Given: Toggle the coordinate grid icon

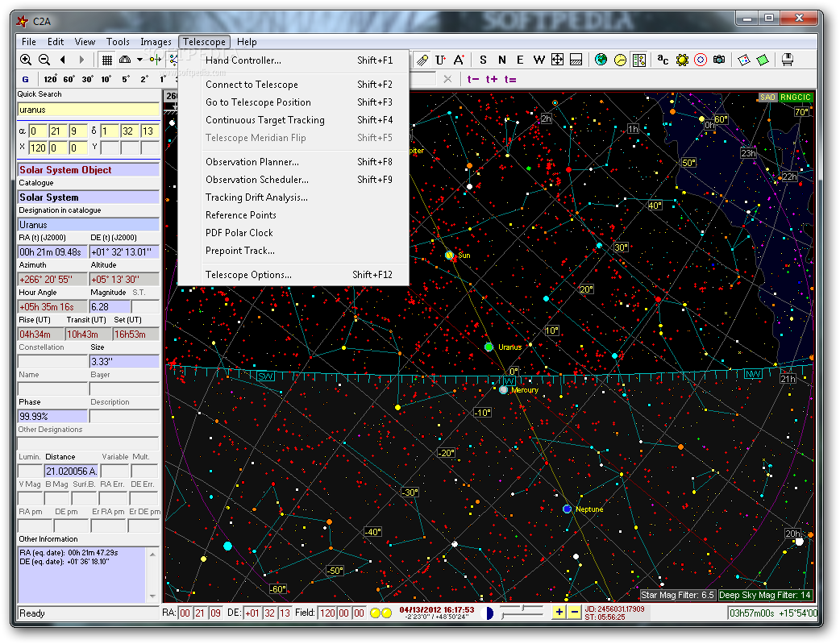Looking at the screenshot, I should (107, 60).
